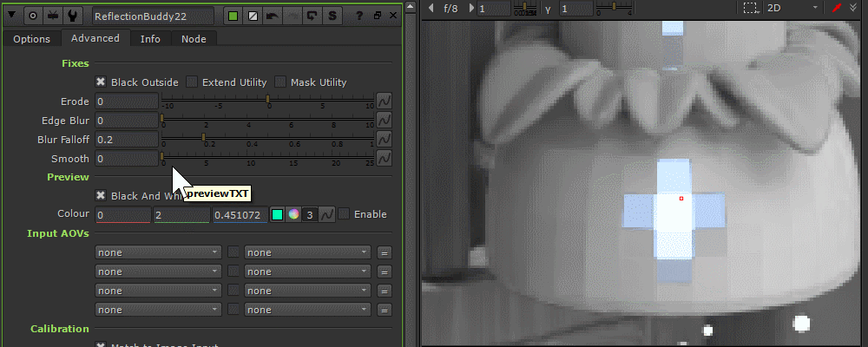
Task: Click the Blur Falloff value field 0.2
Action: pyautogui.click(x=127, y=140)
